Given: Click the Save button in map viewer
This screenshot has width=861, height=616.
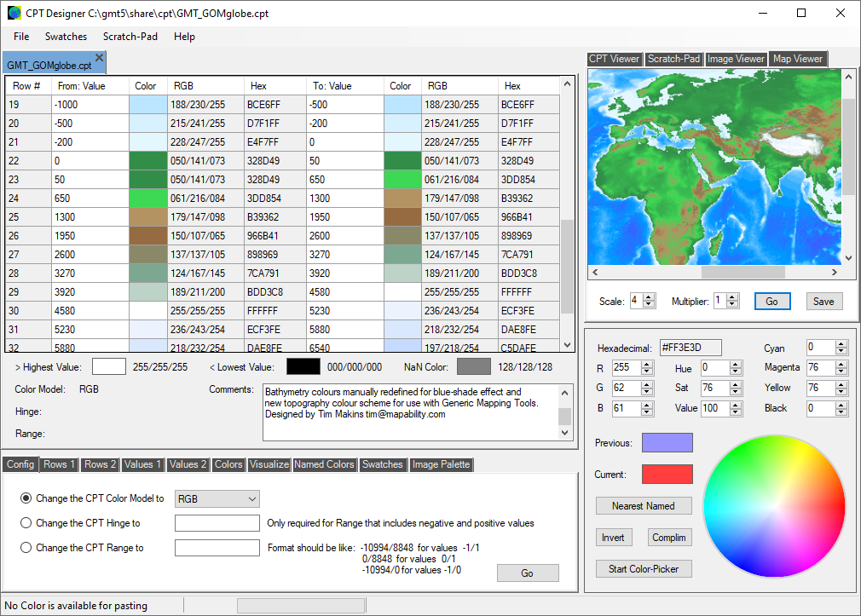Looking at the screenshot, I should (x=823, y=302).
